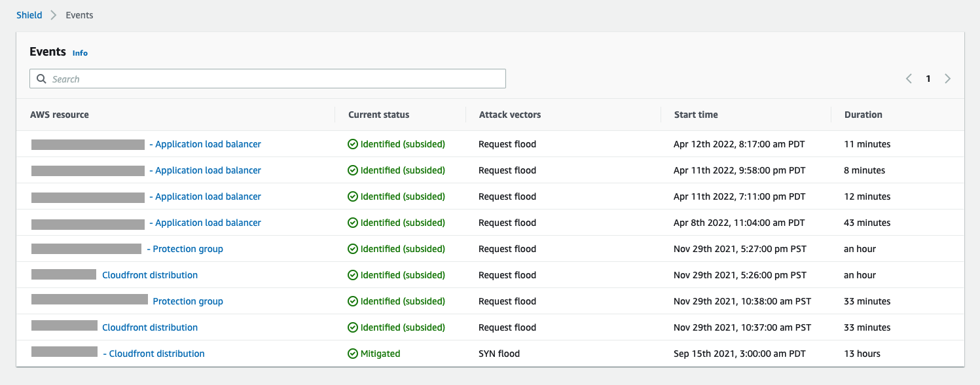
Task: Sort events by the Start time column
Action: [x=696, y=114]
